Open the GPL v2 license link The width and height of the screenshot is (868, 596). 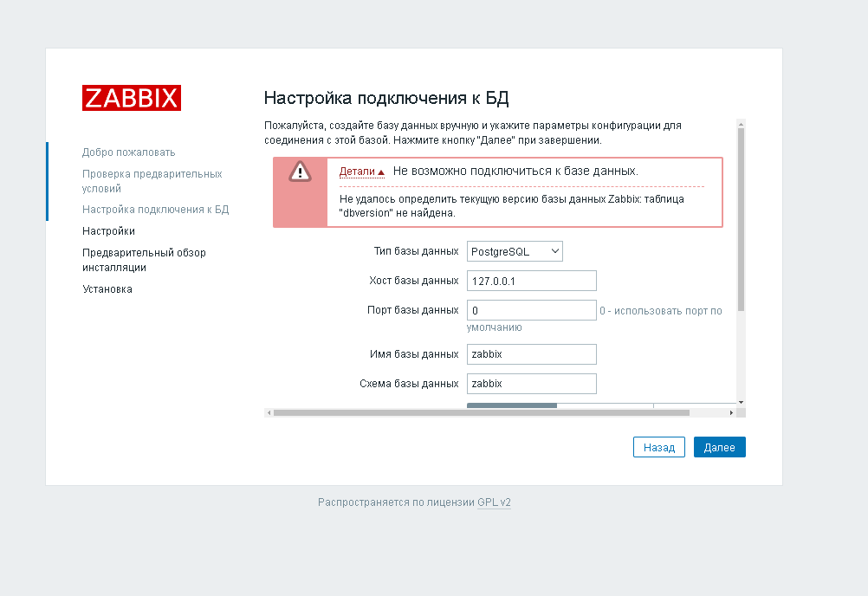pyautogui.click(x=494, y=502)
